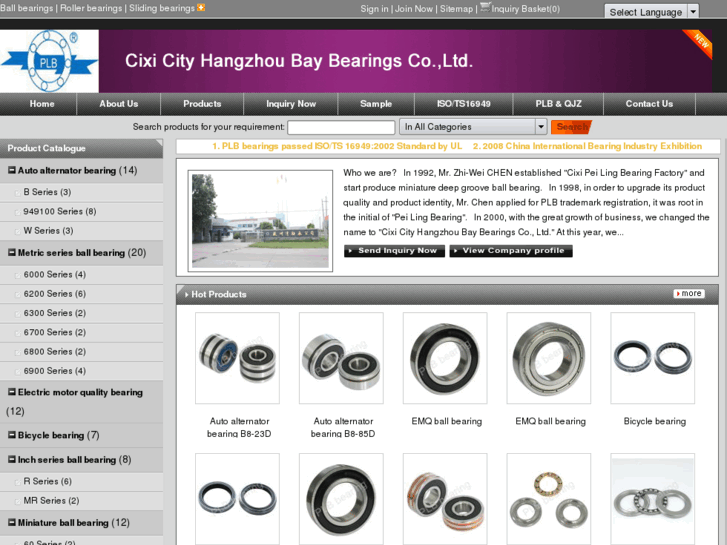Open the PLB & QJZ menu item
727x545 pixels.
(x=558, y=104)
